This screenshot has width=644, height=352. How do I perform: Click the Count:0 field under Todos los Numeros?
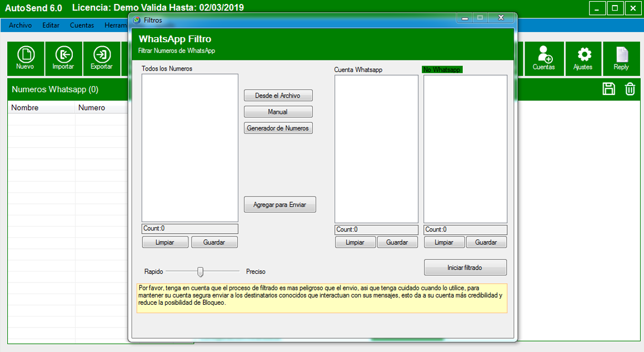pyautogui.click(x=189, y=229)
